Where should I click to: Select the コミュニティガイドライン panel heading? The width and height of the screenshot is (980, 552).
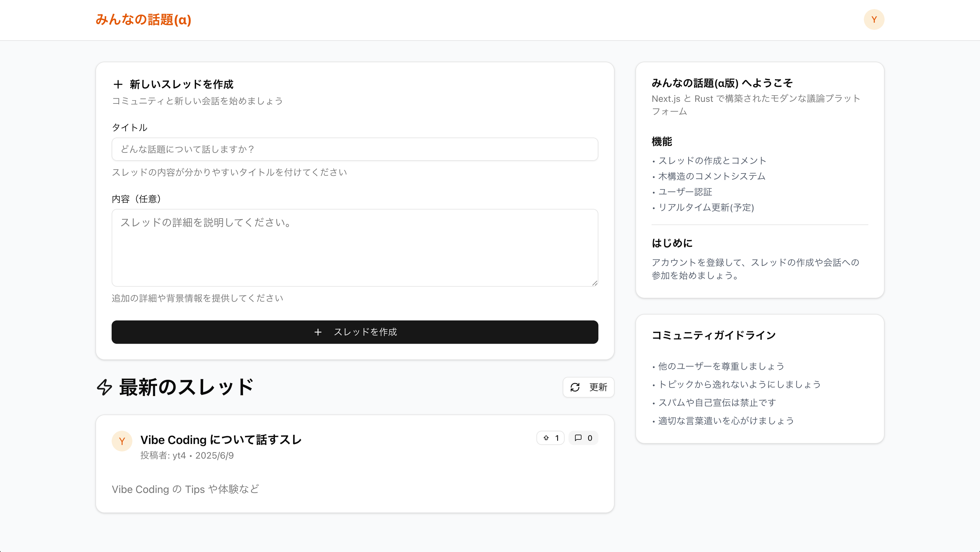pyautogui.click(x=714, y=335)
